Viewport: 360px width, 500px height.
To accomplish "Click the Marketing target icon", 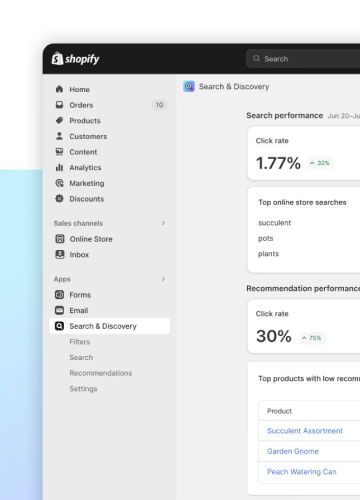I will click(x=59, y=183).
